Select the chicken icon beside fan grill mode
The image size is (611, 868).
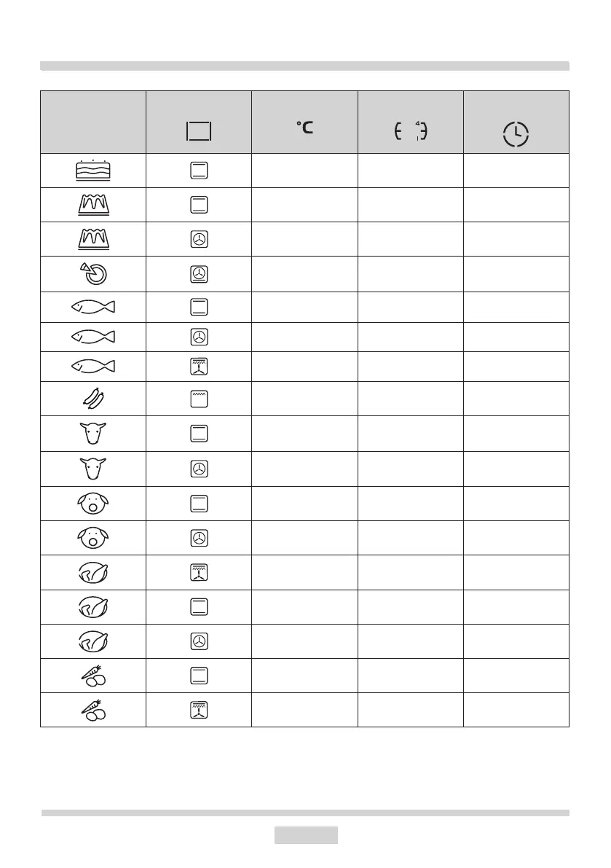[93, 572]
